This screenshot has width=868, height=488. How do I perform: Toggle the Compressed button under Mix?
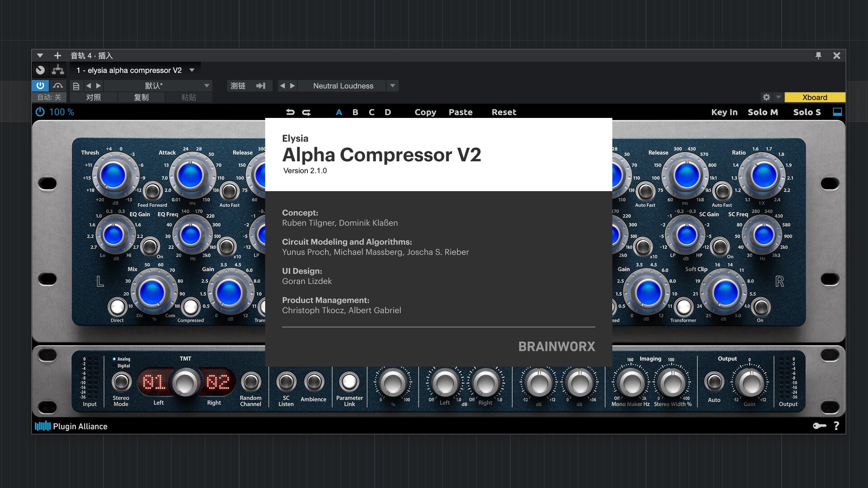(x=191, y=307)
